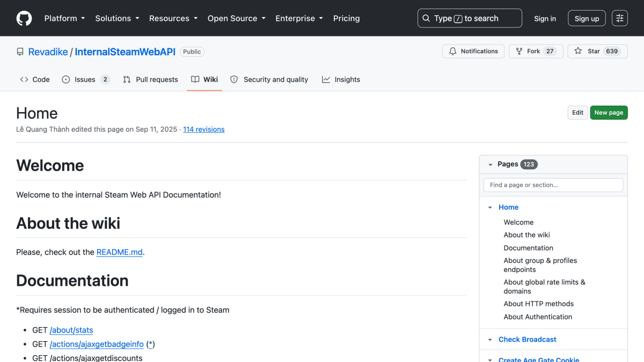Click the Edit page button

[577, 113]
